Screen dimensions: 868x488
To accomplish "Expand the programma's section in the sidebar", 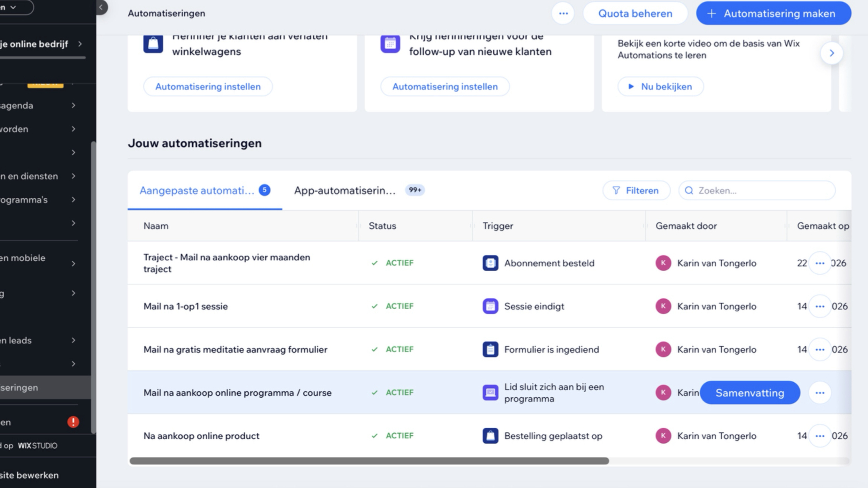I will (x=74, y=200).
